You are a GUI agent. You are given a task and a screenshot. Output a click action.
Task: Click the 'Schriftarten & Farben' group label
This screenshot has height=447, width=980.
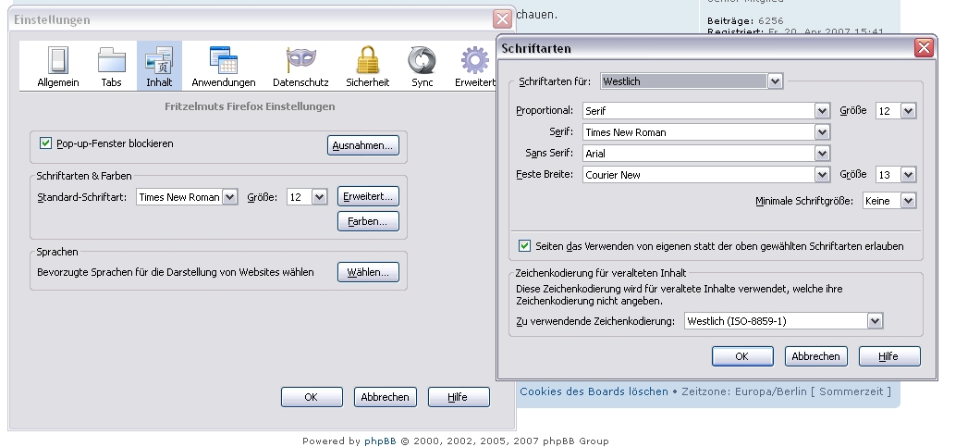pos(84,176)
